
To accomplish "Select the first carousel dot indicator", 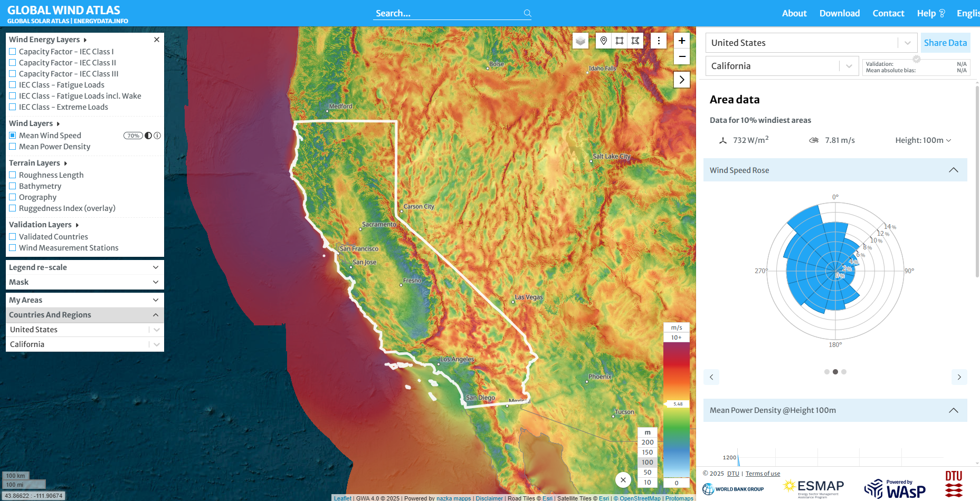I will pos(827,372).
